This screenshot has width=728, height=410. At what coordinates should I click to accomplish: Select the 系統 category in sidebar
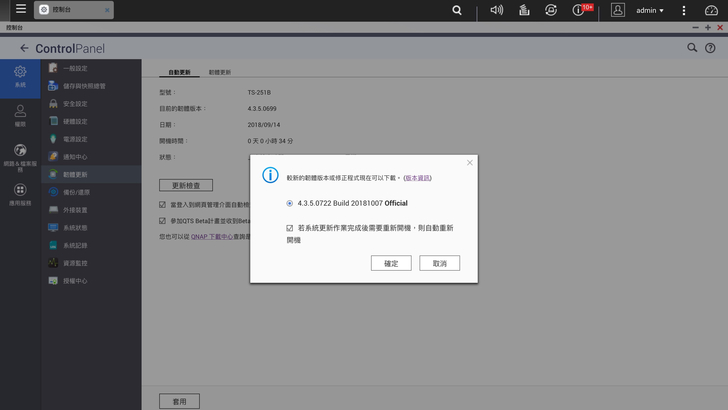coord(20,78)
